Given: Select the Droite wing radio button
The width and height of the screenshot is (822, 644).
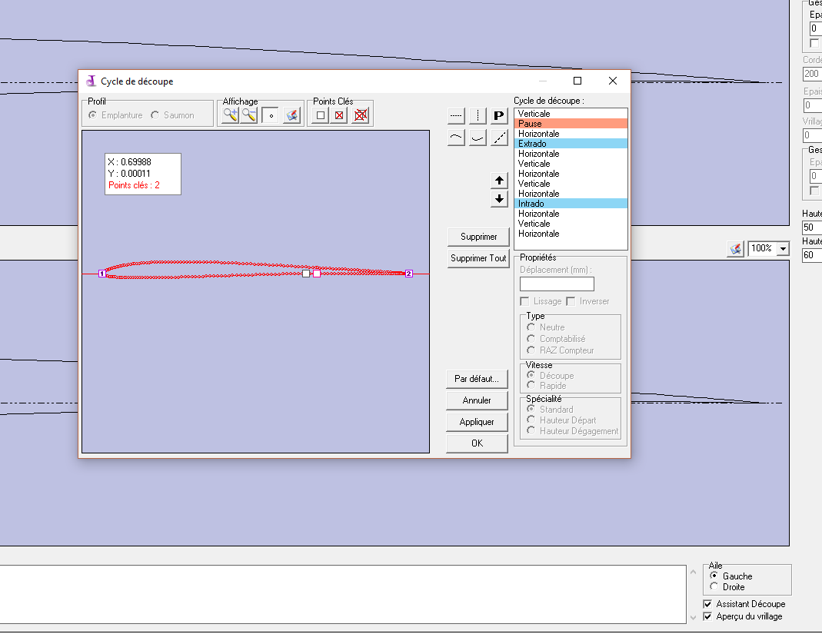Looking at the screenshot, I should tap(714, 587).
